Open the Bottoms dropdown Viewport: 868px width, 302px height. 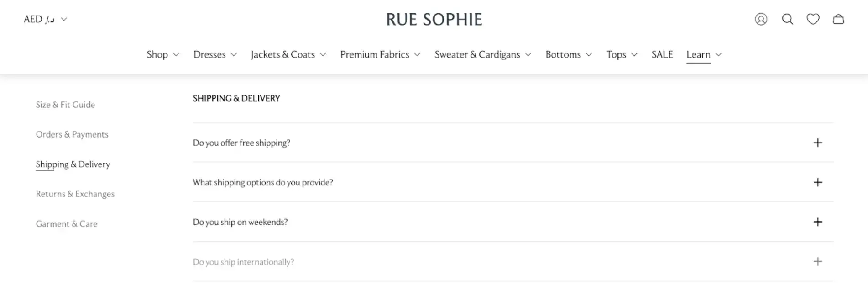pyautogui.click(x=568, y=54)
